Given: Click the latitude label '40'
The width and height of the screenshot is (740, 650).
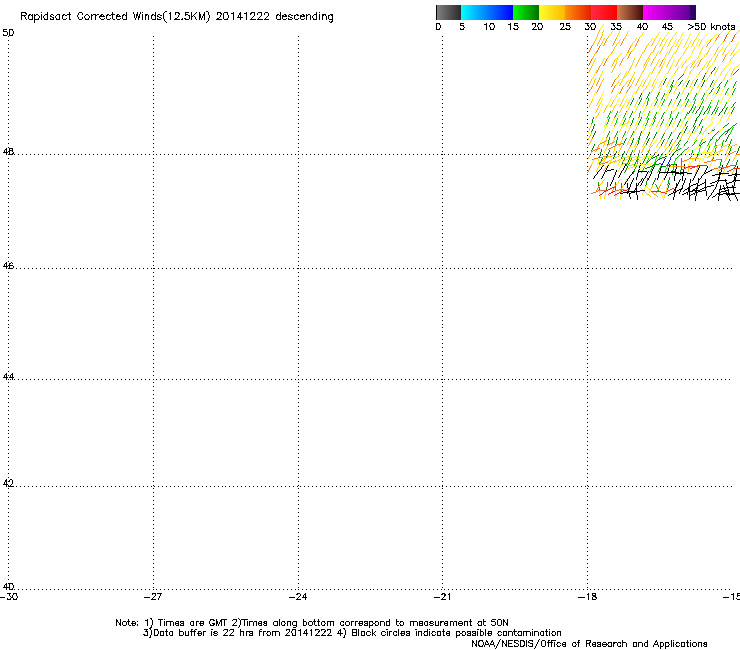Looking at the screenshot, I should [x=8, y=587].
